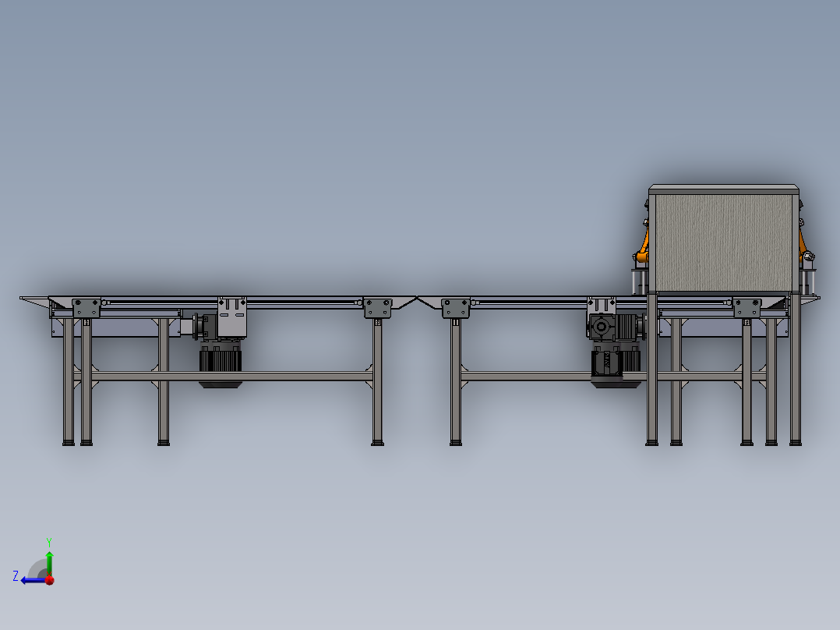The height and width of the screenshot is (630, 840).
Task: Click the green Y axis arrow of triad
Action: pyautogui.click(x=49, y=562)
